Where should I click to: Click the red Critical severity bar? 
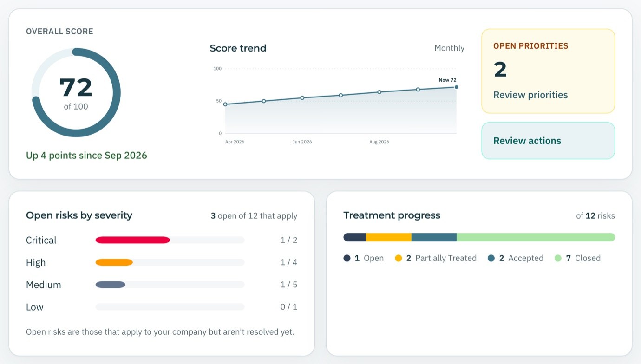(x=133, y=240)
